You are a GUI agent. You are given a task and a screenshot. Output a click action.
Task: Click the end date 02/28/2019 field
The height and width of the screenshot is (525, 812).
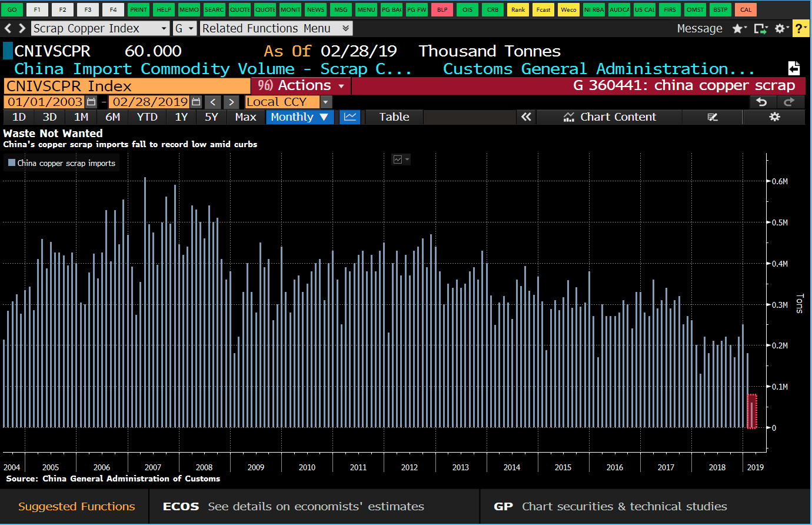tap(149, 102)
